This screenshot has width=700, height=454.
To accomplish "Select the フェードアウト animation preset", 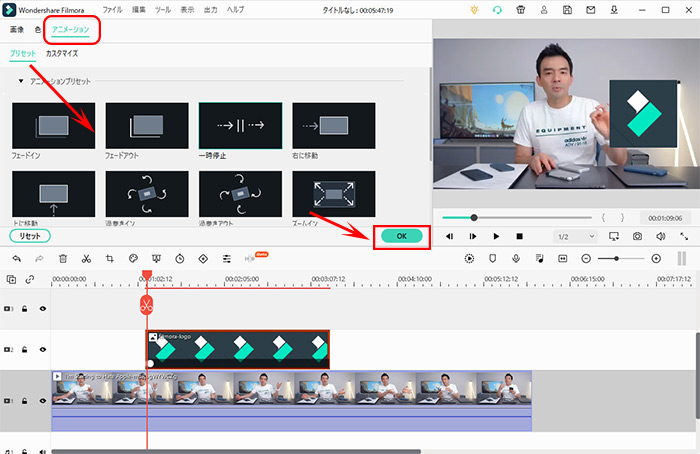I will (147, 125).
